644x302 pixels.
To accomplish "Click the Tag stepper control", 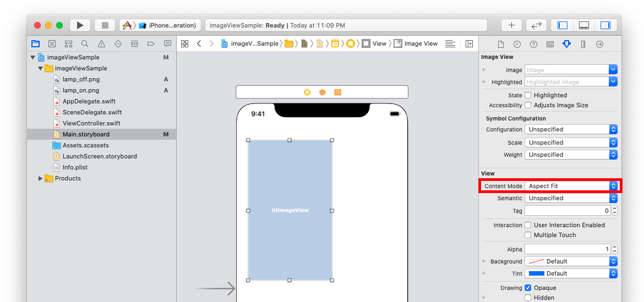I will 614,211.
